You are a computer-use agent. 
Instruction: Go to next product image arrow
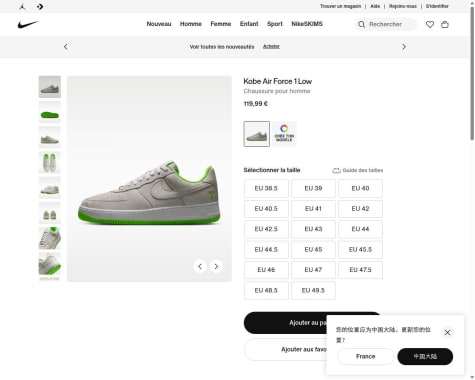point(216,266)
